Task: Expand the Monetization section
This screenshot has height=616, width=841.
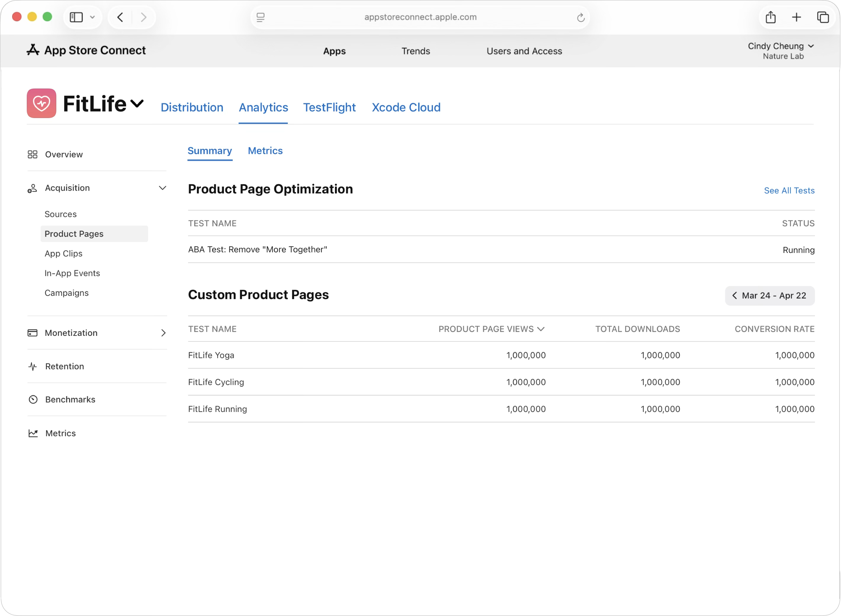Action: coord(163,333)
